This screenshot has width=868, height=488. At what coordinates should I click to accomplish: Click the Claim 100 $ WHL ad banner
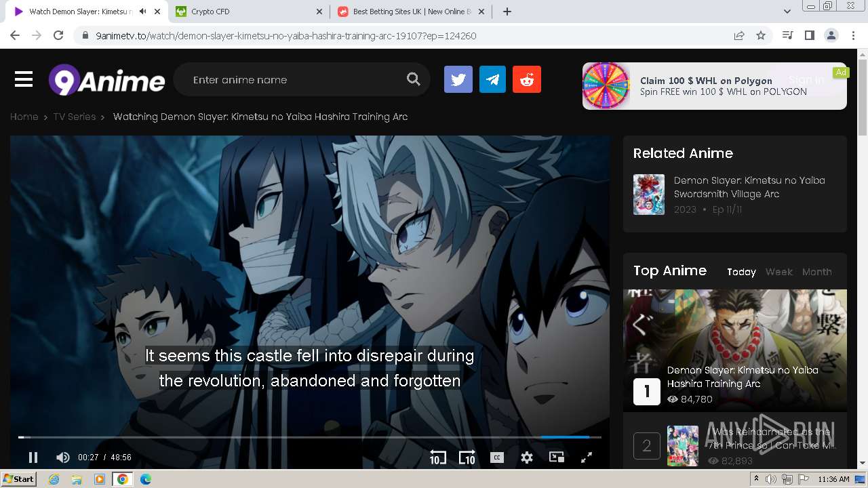715,86
